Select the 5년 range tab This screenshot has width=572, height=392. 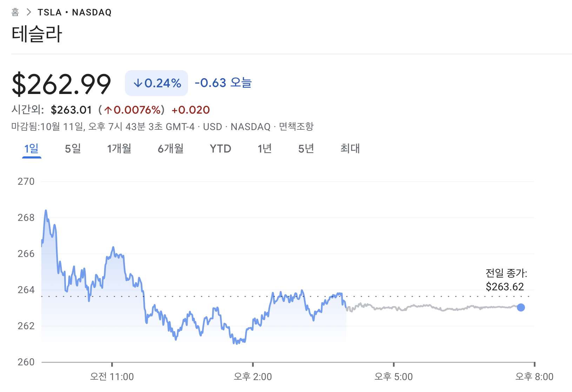[x=306, y=149]
